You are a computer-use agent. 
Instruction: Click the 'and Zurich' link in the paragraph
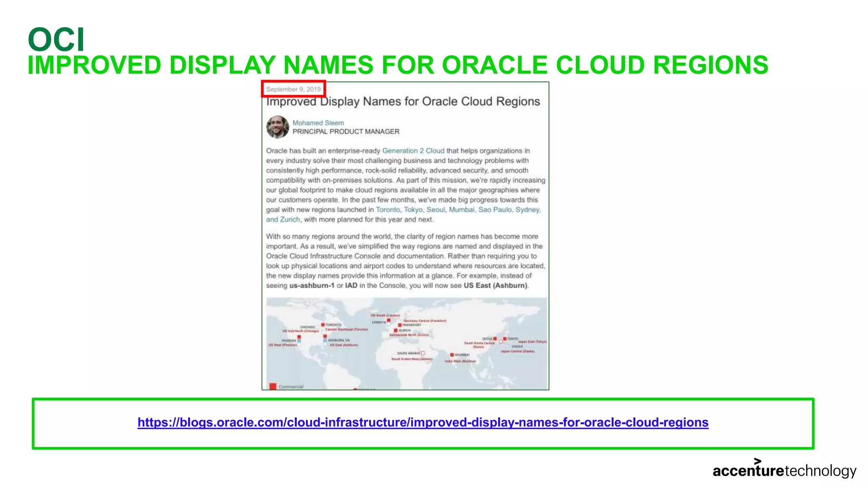[283, 219]
